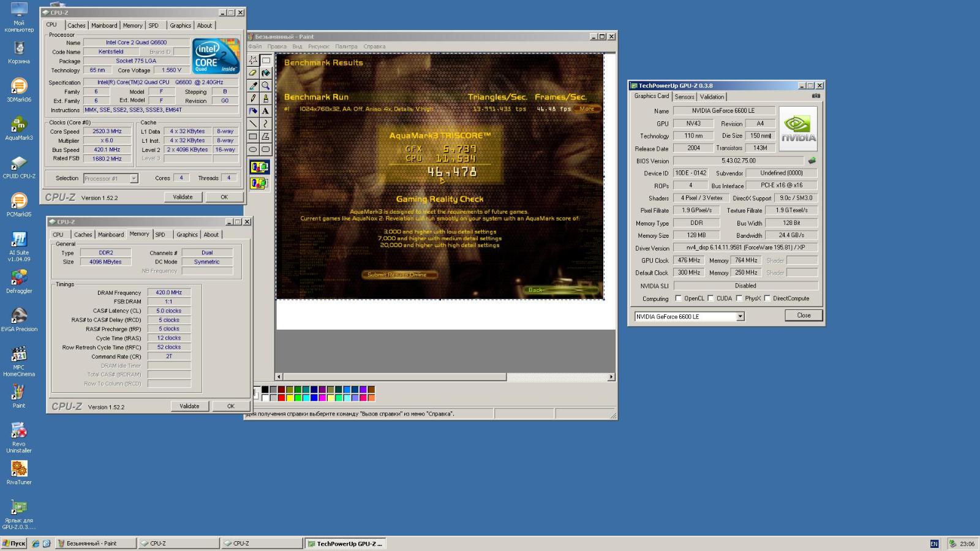Open 3DMark06 desktop shortcut
Viewport: 980px width, 551px height.
coord(19,89)
